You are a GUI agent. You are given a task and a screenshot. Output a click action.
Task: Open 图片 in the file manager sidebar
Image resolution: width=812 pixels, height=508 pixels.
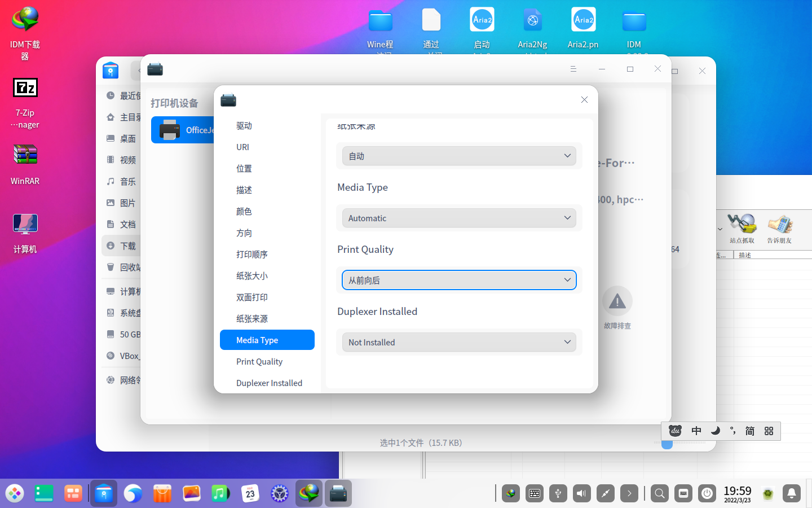tap(121, 203)
